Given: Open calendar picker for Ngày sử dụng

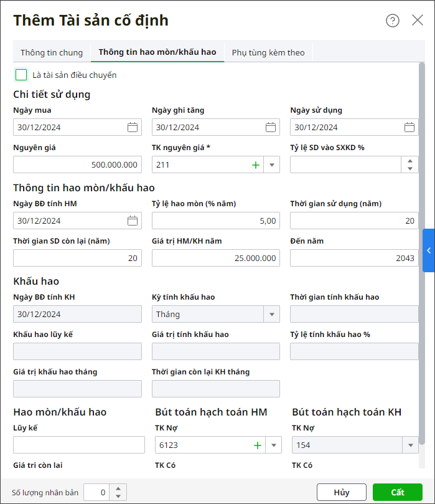Looking at the screenshot, I should 409,127.
